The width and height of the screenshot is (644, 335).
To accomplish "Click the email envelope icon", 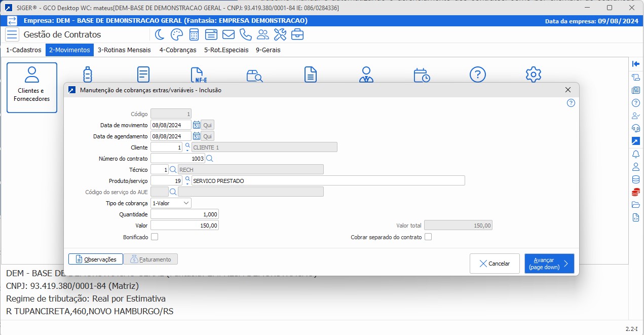I will (x=228, y=34).
